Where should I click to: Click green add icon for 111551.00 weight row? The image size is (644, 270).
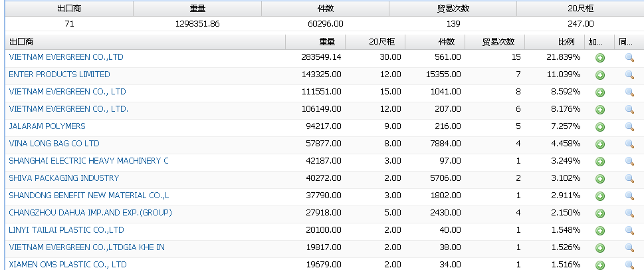(x=600, y=92)
